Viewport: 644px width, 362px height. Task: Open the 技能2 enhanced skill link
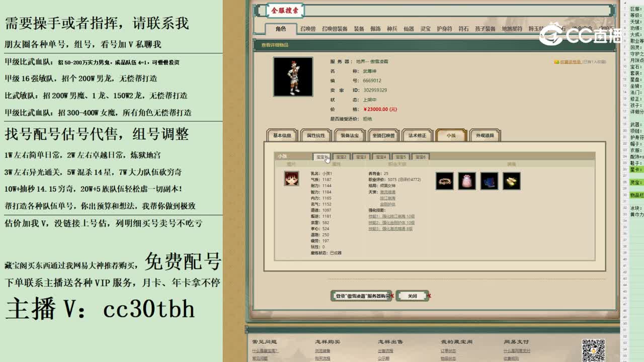[x=391, y=222]
